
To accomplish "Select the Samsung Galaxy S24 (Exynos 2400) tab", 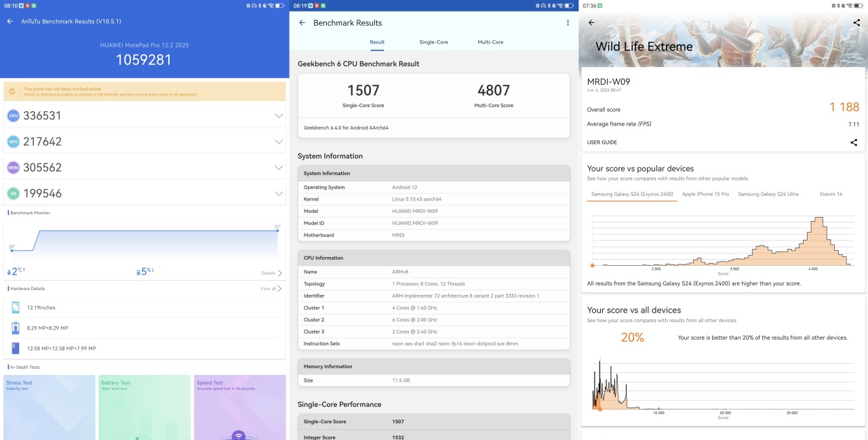I will [x=632, y=194].
